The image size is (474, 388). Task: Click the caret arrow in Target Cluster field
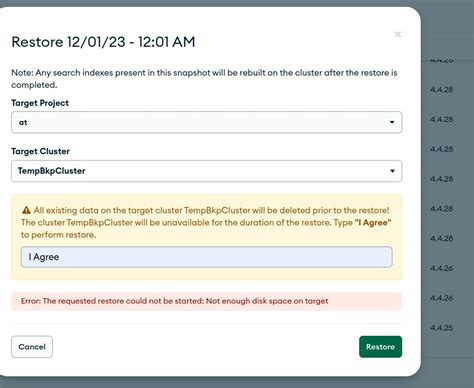(x=392, y=171)
